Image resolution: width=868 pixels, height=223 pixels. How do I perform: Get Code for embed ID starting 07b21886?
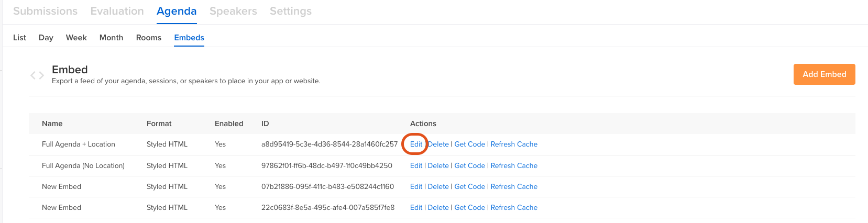(470, 186)
